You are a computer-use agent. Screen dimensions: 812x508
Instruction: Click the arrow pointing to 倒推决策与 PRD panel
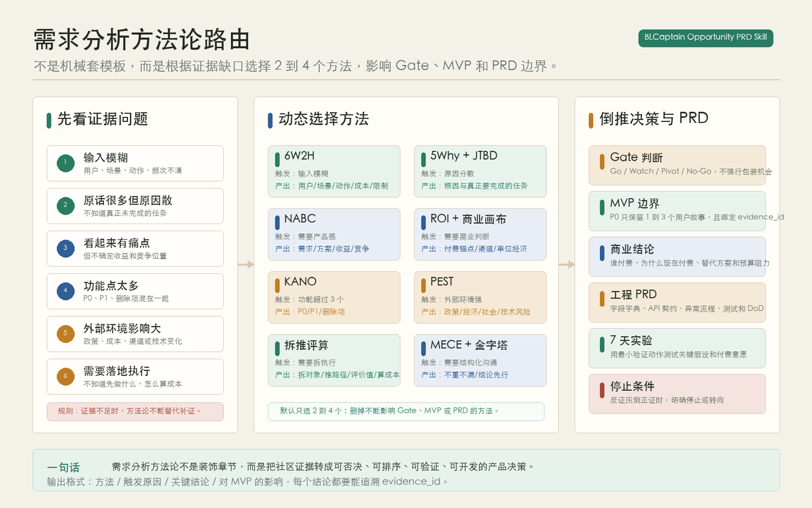coord(566,264)
